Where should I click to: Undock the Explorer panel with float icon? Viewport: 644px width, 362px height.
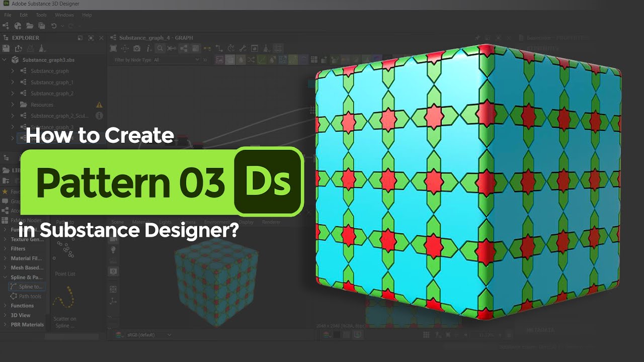pyautogui.click(x=80, y=38)
